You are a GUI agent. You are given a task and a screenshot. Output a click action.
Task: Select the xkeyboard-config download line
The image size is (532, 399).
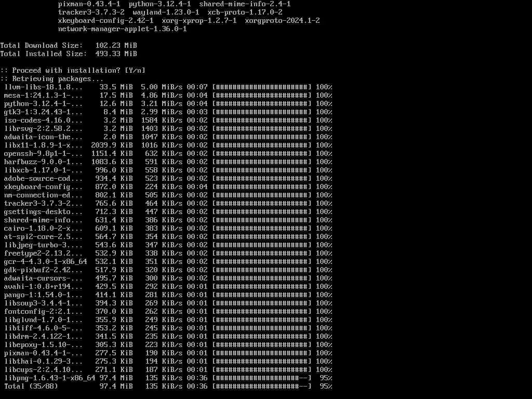168,187
